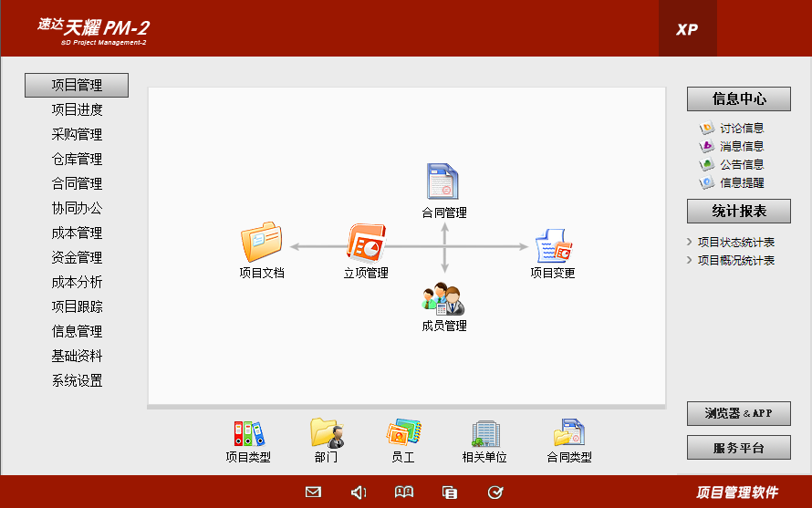Click the 服务平台 button

pos(738,448)
